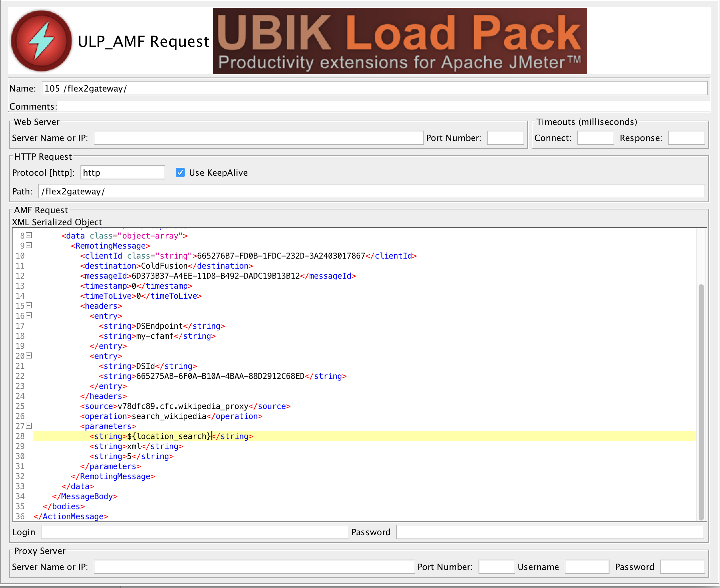Toggle the Use KeepAlive checkbox

180,173
